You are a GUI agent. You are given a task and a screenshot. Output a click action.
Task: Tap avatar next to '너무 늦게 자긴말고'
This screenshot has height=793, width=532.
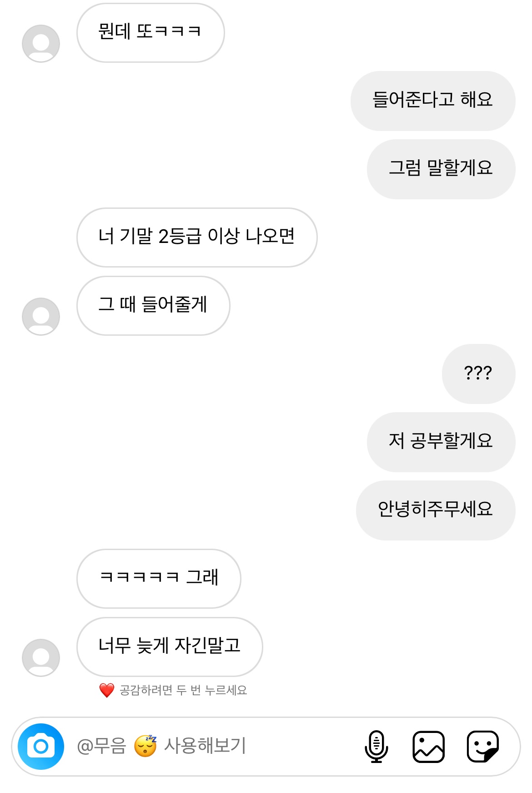click(x=41, y=658)
